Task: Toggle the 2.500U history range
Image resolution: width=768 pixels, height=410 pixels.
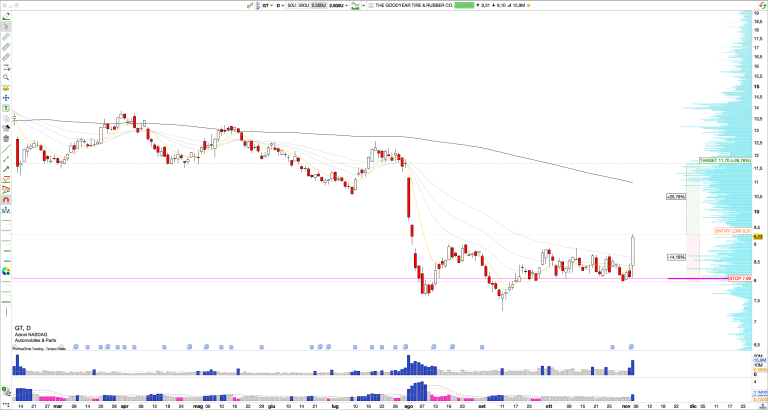Action: 319,6
